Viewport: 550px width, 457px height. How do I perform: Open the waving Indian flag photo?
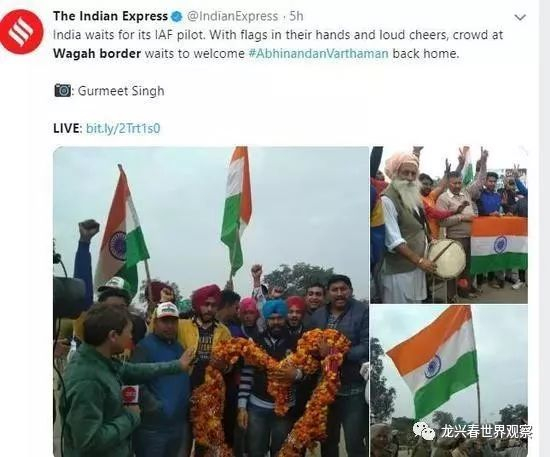tap(449, 381)
